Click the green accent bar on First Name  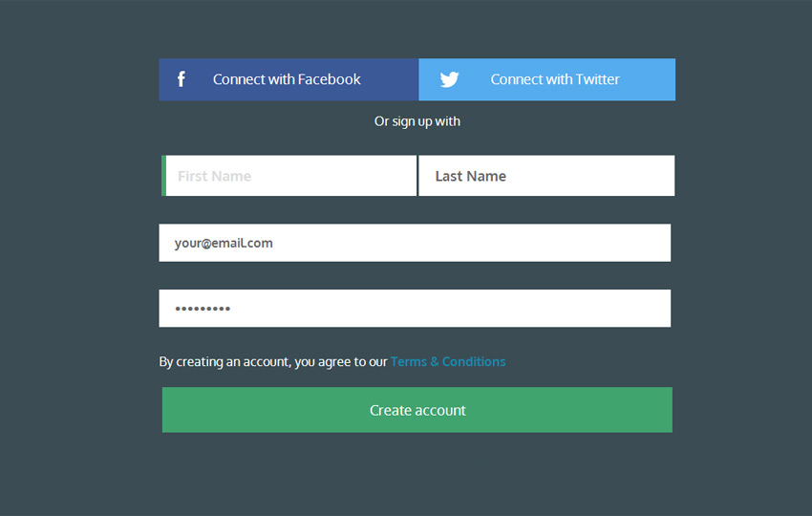click(163, 176)
